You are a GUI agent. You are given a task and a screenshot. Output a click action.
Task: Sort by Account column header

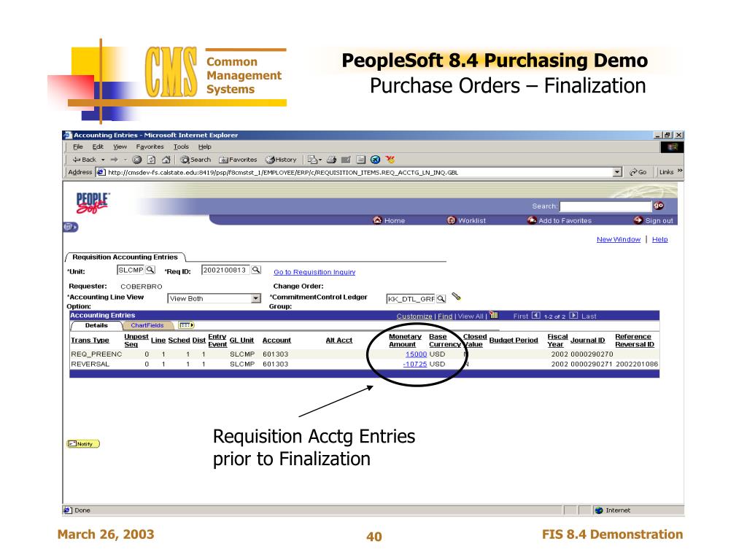tap(276, 341)
